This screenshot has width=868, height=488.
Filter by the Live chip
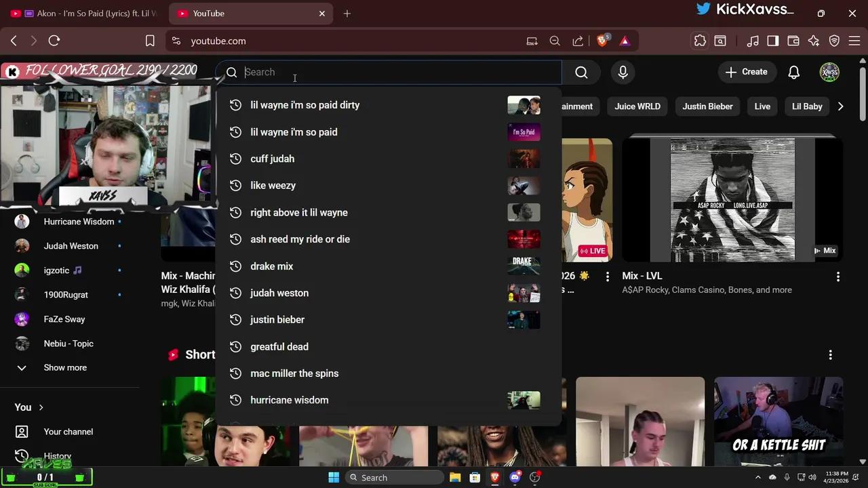pyautogui.click(x=762, y=106)
